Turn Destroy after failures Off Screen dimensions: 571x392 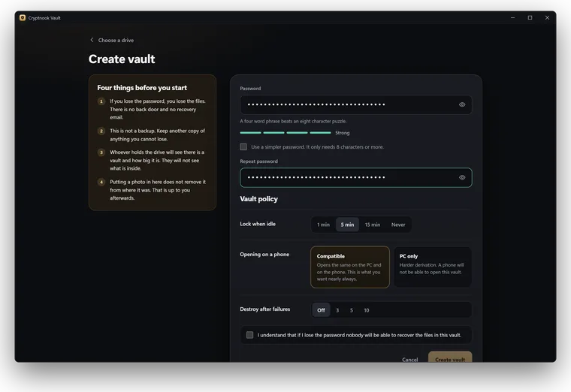(321, 310)
